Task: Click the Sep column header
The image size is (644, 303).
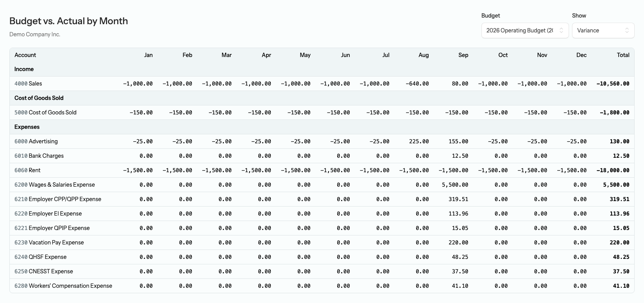Action: [x=463, y=55]
